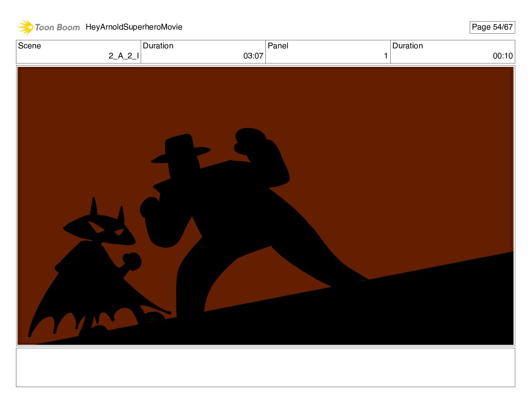Click the Scene header label
This screenshot has width=532, height=411.
[x=30, y=46]
